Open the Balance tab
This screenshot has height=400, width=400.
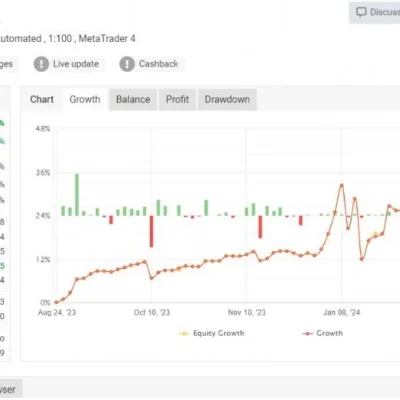[x=133, y=99]
